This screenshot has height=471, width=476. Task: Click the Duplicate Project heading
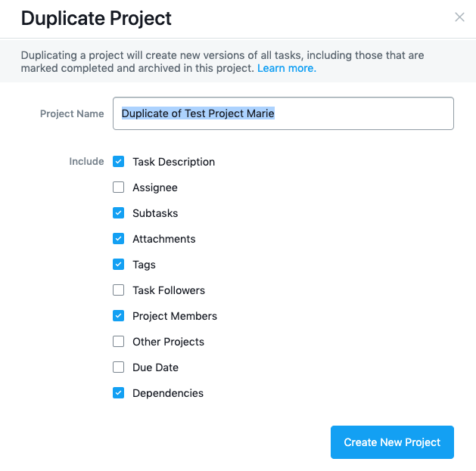[96, 18]
